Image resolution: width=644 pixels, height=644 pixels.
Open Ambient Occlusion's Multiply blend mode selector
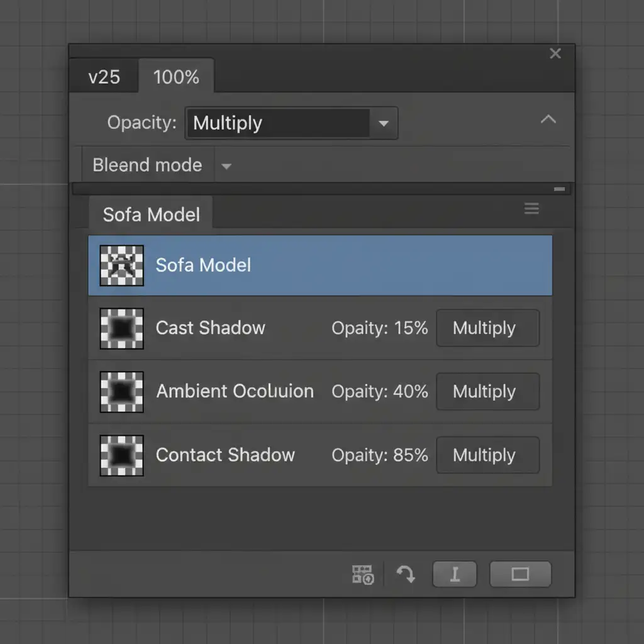(487, 392)
